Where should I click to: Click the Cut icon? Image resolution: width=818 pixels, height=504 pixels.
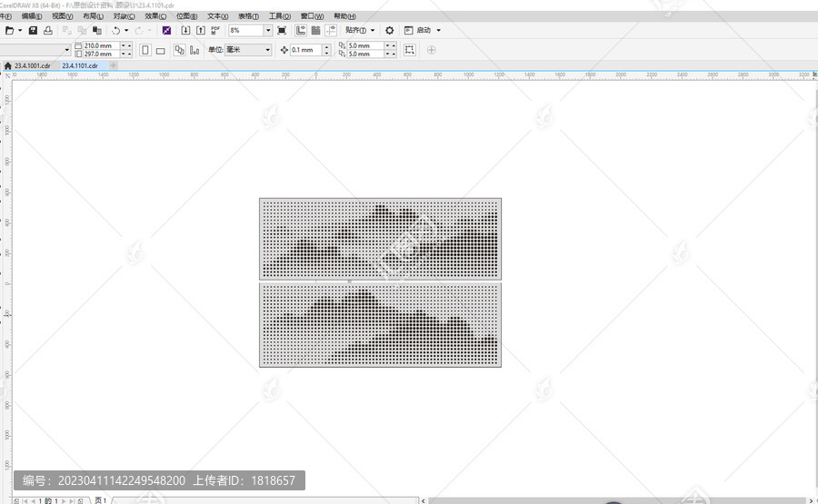pos(66,31)
